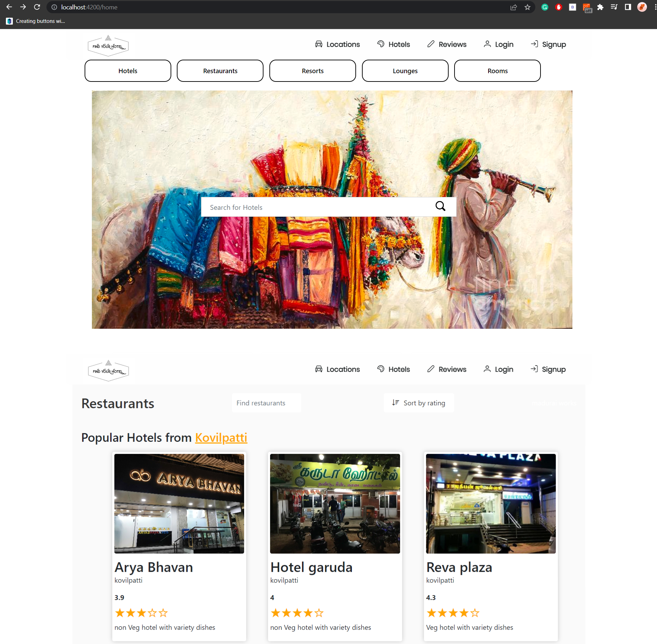Screen dimensions: 657x644
Task: Click the Login person icon above category buttons
Action: (487, 44)
